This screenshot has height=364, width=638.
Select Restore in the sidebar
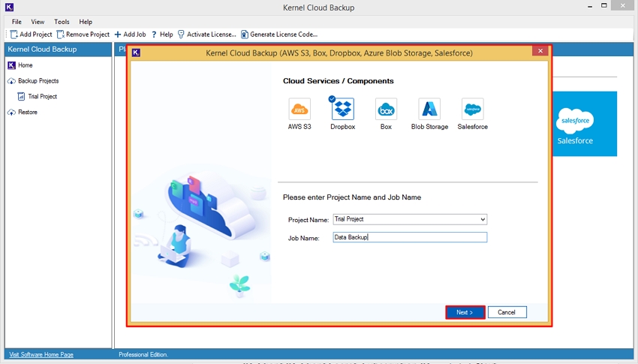point(23,113)
